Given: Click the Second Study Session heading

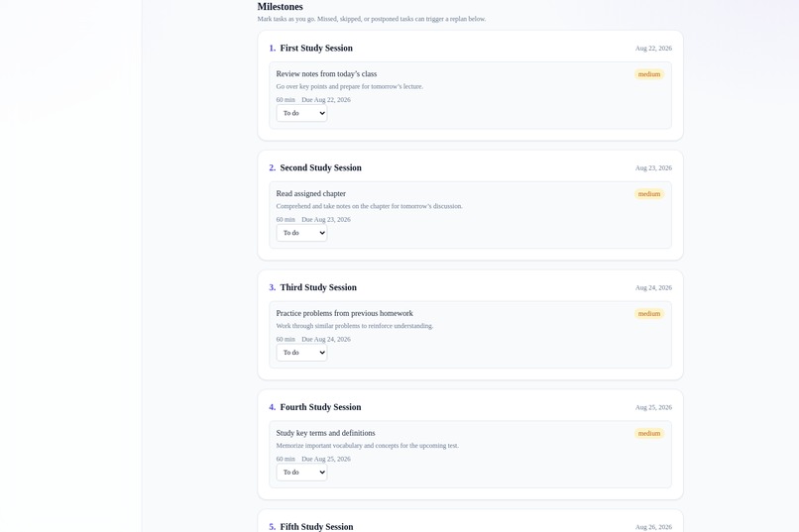Looking at the screenshot, I should (320, 167).
